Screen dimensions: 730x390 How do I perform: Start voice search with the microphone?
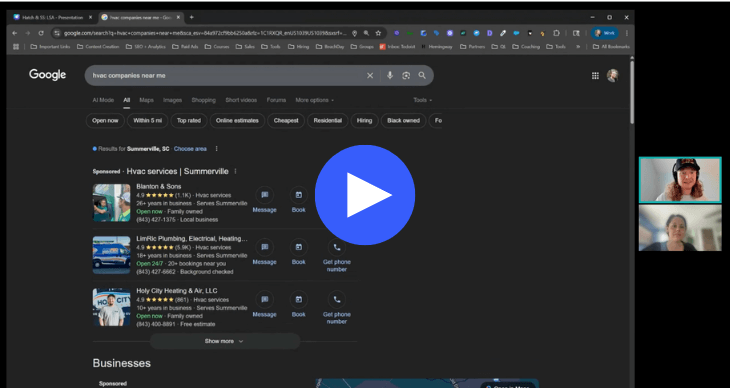click(390, 75)
